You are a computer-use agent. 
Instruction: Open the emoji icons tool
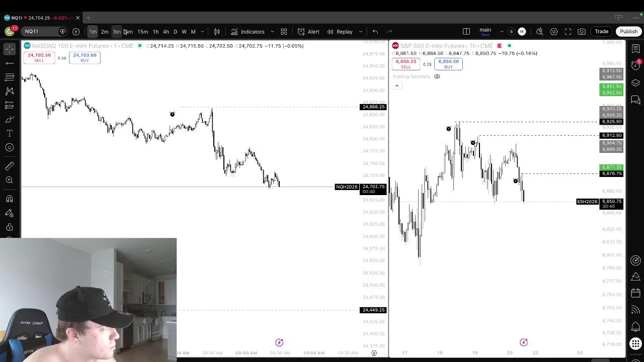tap(10, 147)
